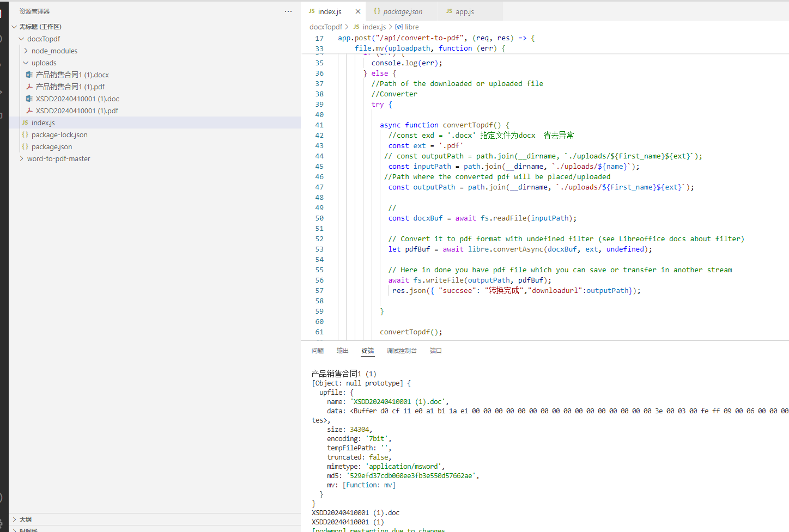
Task: Expand the word-to-pdf-master folder
Action: [x=21, y=158]
